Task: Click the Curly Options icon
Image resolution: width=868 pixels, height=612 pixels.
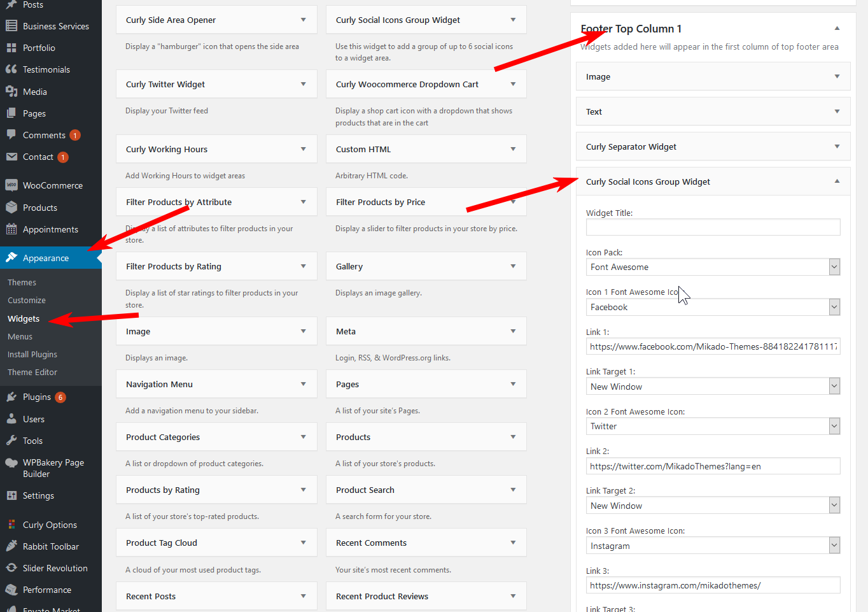Action: [x=11, y=525]
